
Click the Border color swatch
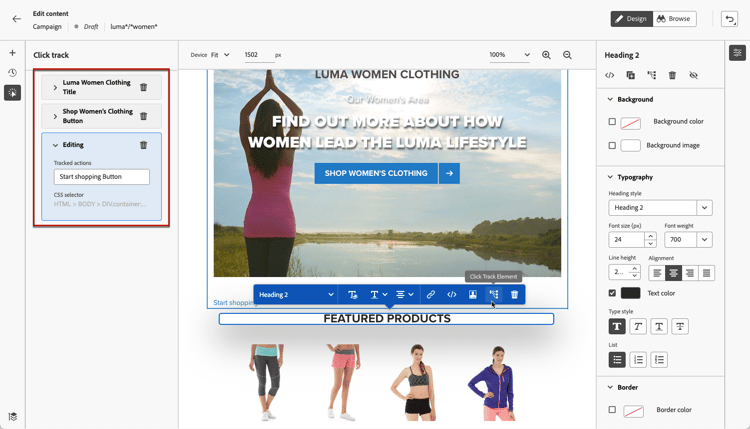(x=633, y=411)
